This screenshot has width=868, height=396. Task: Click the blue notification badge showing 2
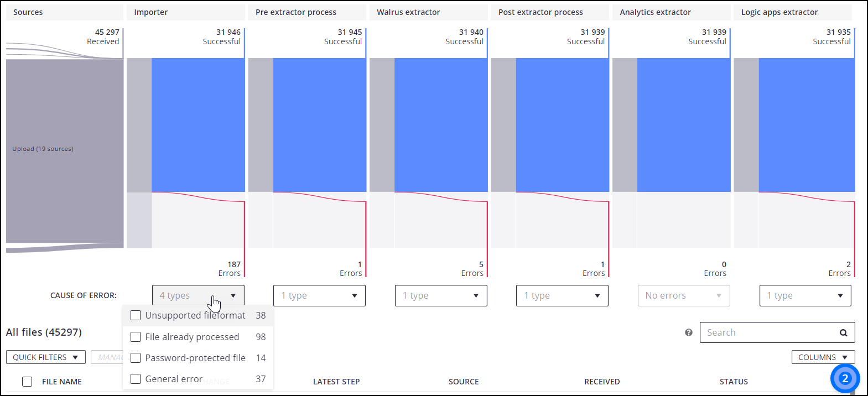844,378
